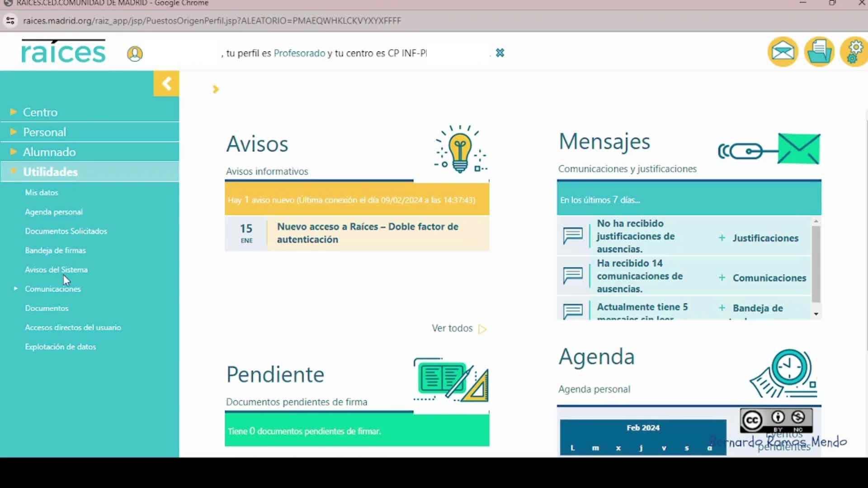This screenshot has height=488, width=868.
Task: Expand the Centro menu section
Action: [x=40, y=112]
